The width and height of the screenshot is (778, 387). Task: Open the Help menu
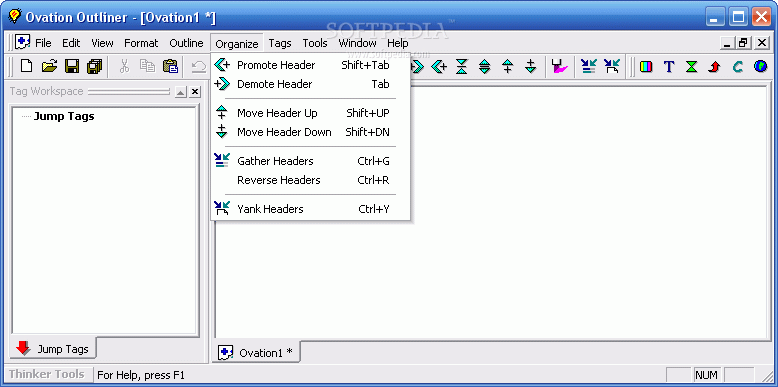(397, 43)
